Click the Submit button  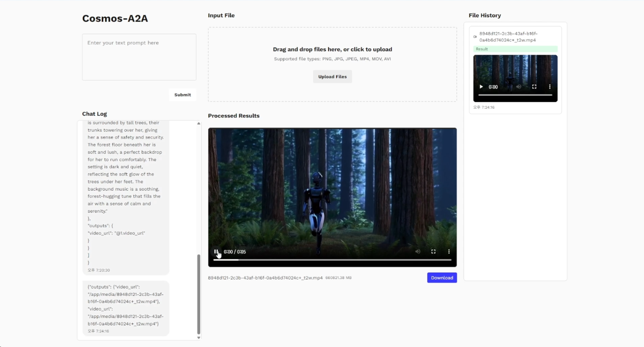pyautogui.click(x=183, y=95)
